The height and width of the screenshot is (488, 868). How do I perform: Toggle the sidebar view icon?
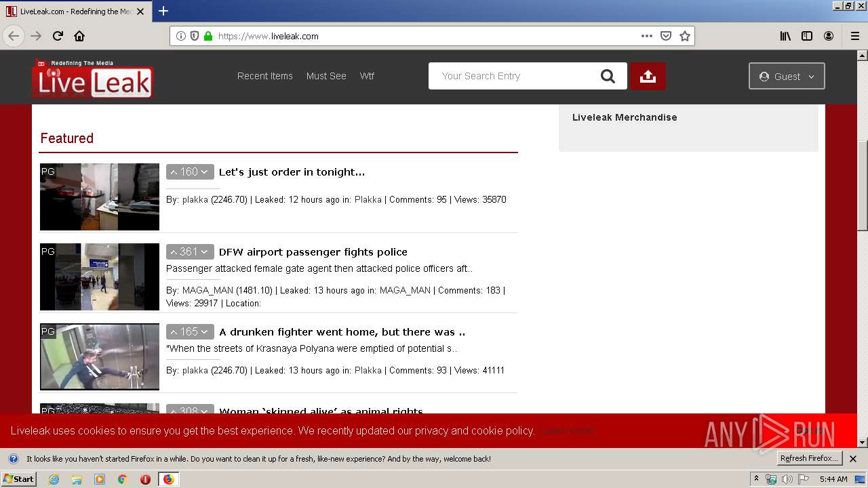[x=807, y=36]
